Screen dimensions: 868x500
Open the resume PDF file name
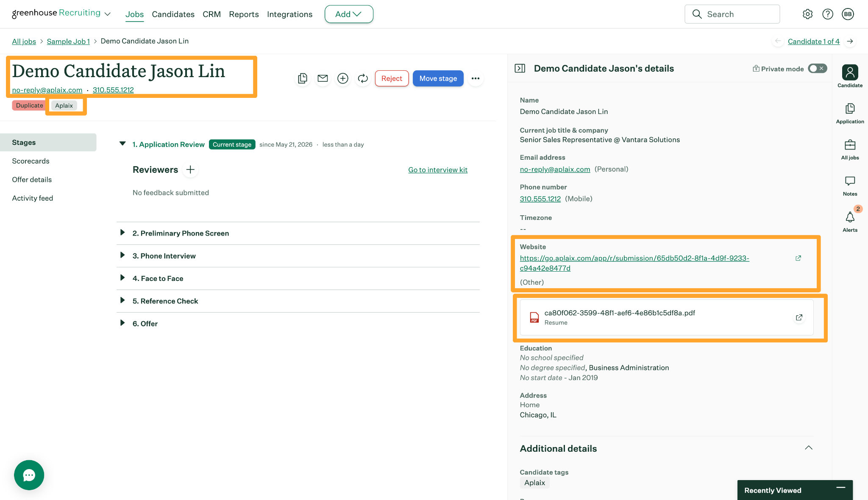pos(620,313)
